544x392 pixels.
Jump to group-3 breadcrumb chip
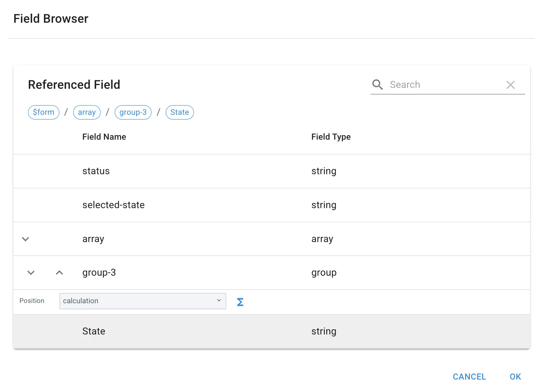coord(133,112)
